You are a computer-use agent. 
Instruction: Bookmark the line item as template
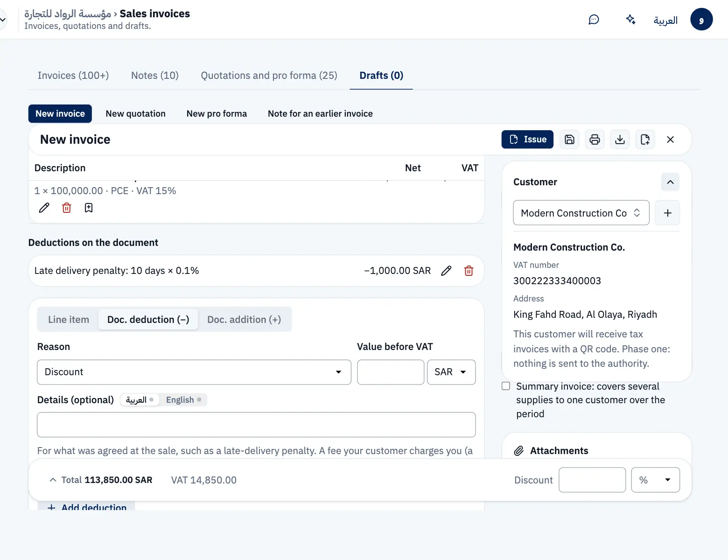tap(89, 208)
